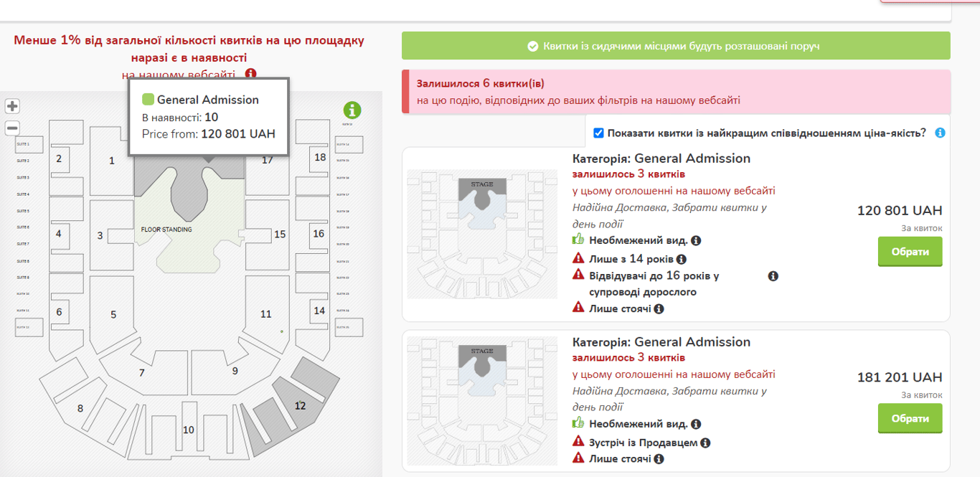Open info icon for first "Лише стоячі"
This screenshot has width=980, height=477.
[x=659, y=309]
